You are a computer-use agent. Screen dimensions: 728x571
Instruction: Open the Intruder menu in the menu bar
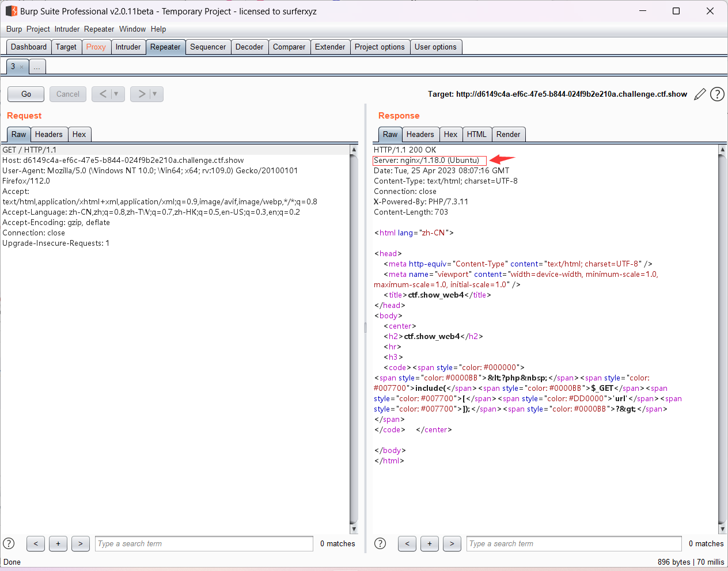click(x=67, y=29)
